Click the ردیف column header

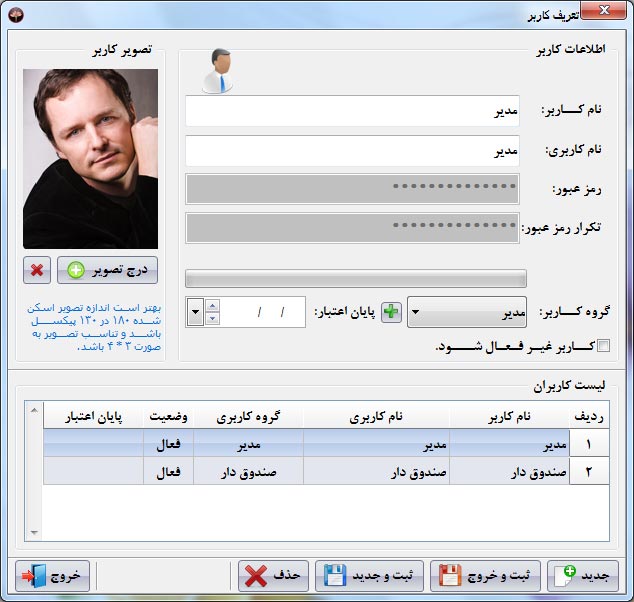pyautogui.click(x=589, y=416)
